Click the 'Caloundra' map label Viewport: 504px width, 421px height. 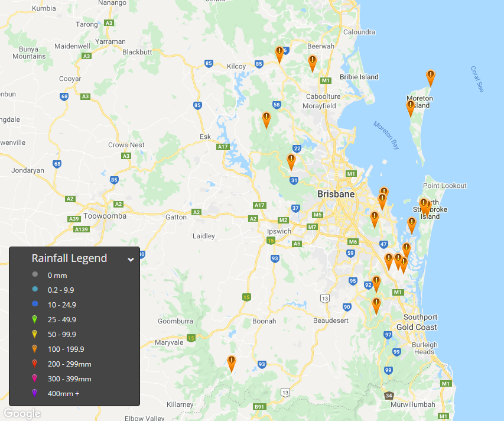(x=359, y=32)
